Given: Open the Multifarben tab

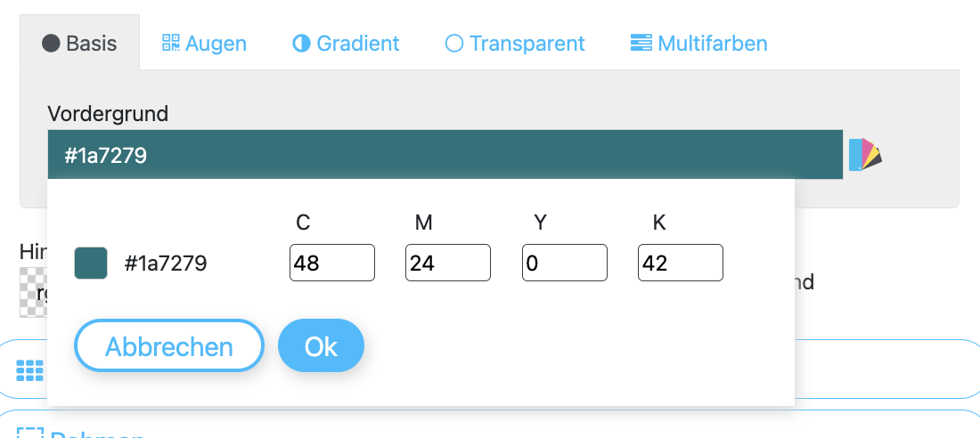Looking at the screenshot, I should tap(698, 43).
